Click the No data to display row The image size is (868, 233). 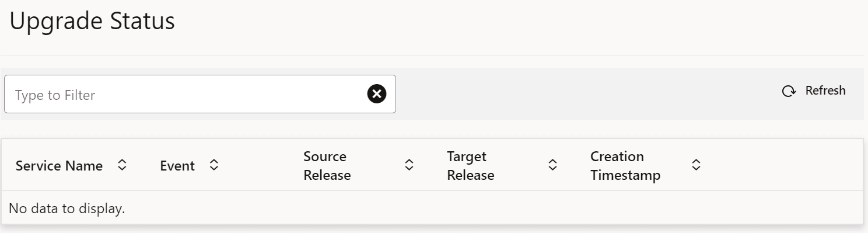click(432, 208)
